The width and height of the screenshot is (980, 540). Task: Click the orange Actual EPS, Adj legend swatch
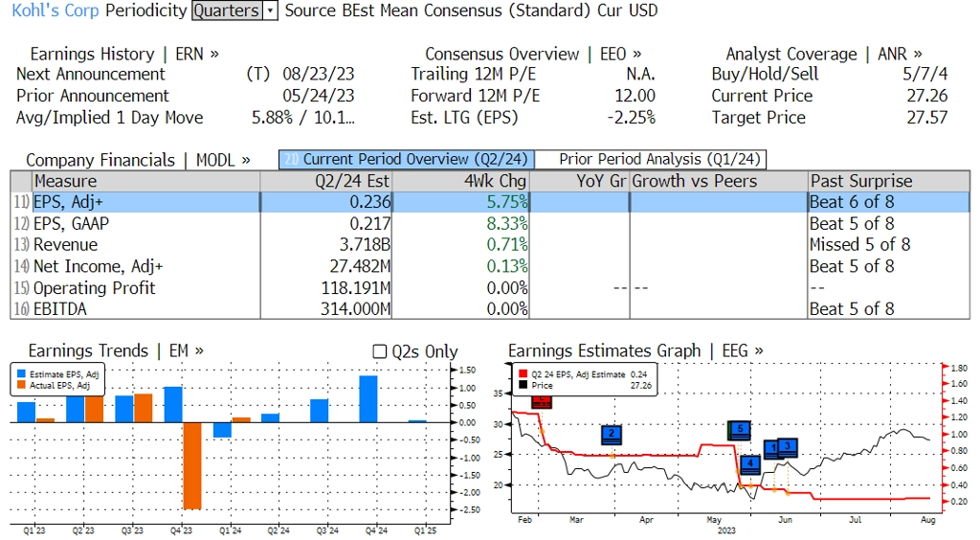21,385
